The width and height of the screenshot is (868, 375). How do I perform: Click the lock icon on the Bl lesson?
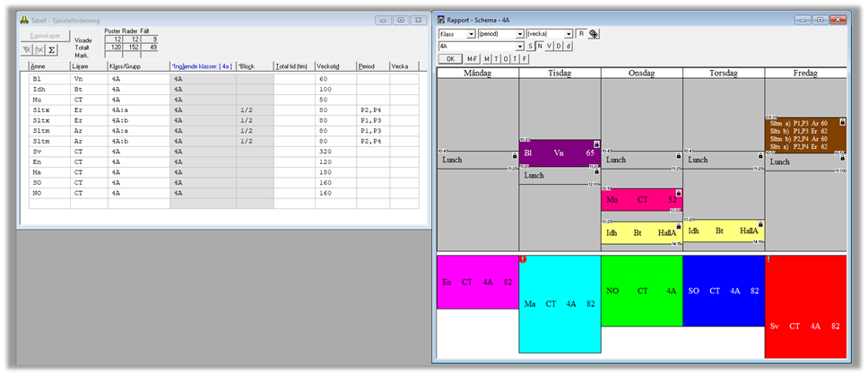595,144
